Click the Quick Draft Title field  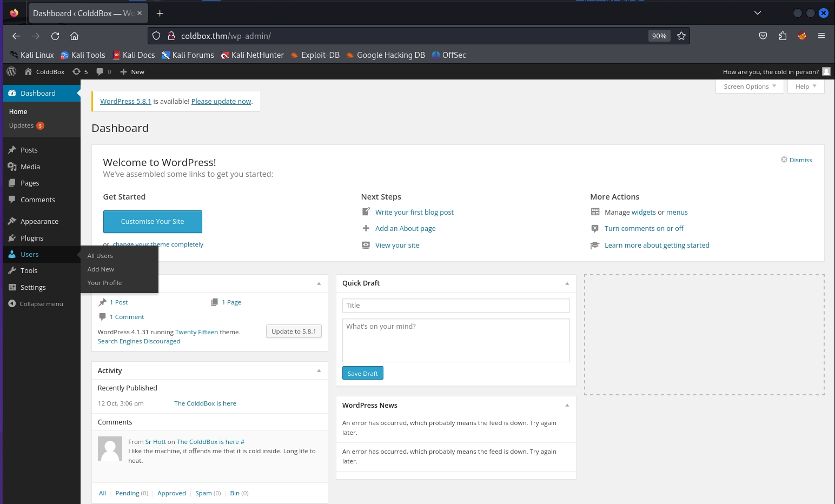pyautogui.click(x=455, y=306)
